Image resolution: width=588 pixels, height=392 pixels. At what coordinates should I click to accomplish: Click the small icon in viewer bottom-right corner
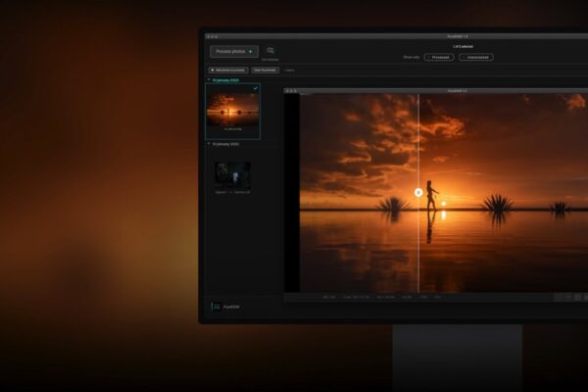point(578,297)
